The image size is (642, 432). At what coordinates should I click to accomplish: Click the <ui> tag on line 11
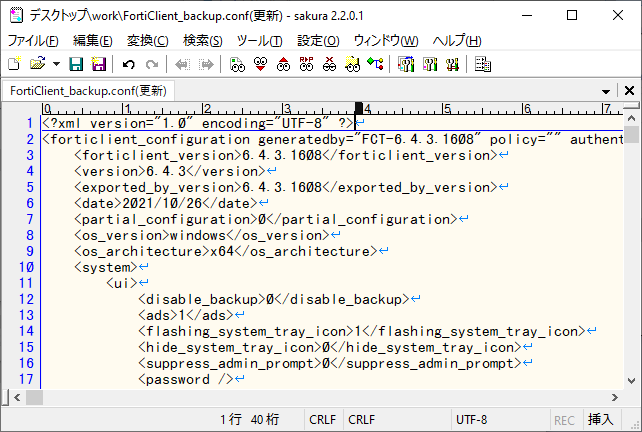pos(122,283)
